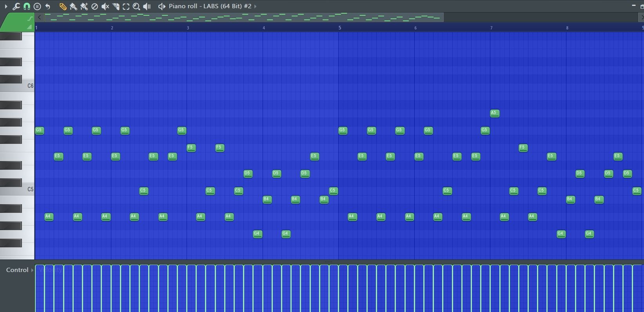This screenshot has height=312, width=644.
Task: Select the Playback scrub tool
Action: pos(147,6)
